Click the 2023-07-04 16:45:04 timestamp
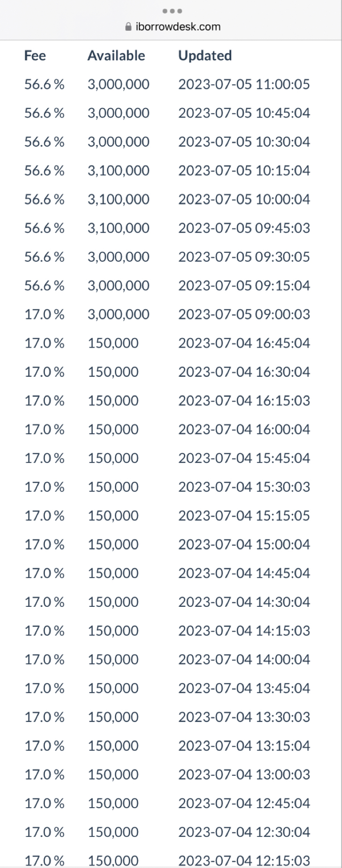The width and height of the screenshot is (342, 868). click(244, 343)
